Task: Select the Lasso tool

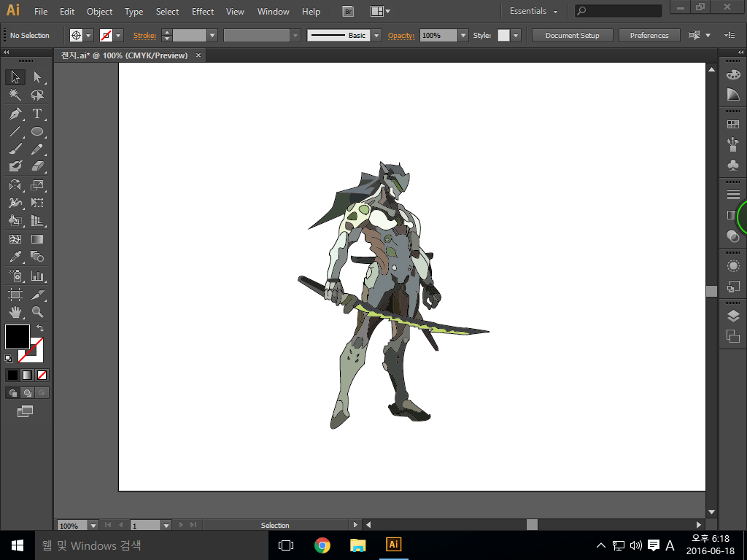Action: (37, 96)
